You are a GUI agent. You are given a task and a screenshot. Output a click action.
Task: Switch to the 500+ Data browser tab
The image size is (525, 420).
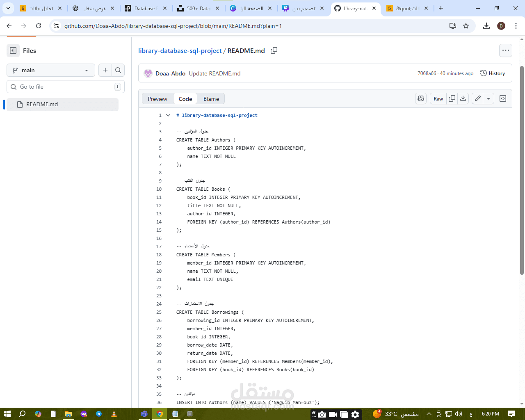(x=198, y=8)
